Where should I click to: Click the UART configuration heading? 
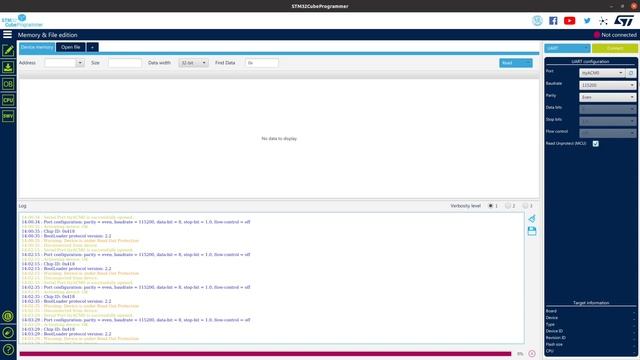tap(590, 61)
